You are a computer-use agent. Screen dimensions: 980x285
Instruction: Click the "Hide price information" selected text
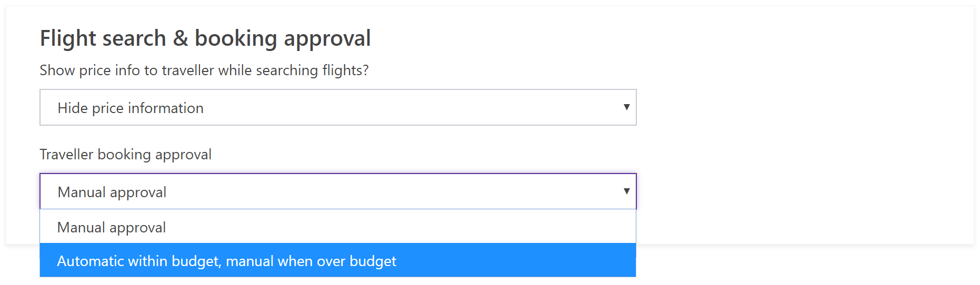[x=131, y=108]
